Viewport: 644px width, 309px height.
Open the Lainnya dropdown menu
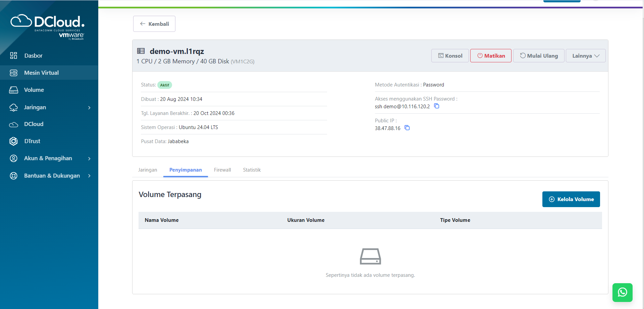[585, 56]
